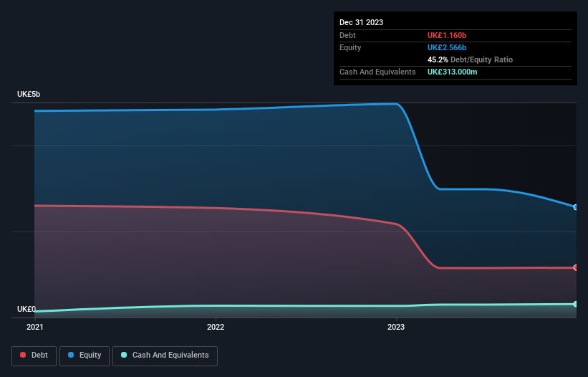588x377 pixels.
Task: Click the UK£5b y-axis label
Action: click(29, 94)
